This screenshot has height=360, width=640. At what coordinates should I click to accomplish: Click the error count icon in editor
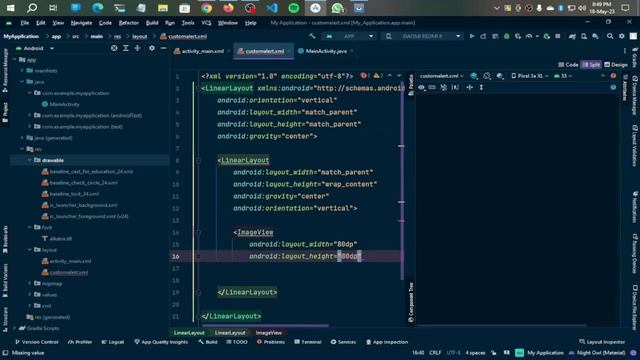tap(365, 76)
